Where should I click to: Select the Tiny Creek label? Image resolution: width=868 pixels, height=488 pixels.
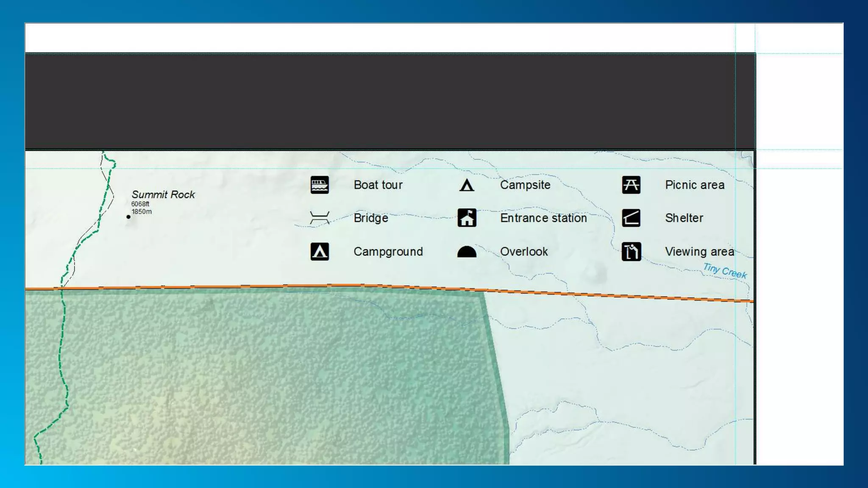[x=725, y=271]
